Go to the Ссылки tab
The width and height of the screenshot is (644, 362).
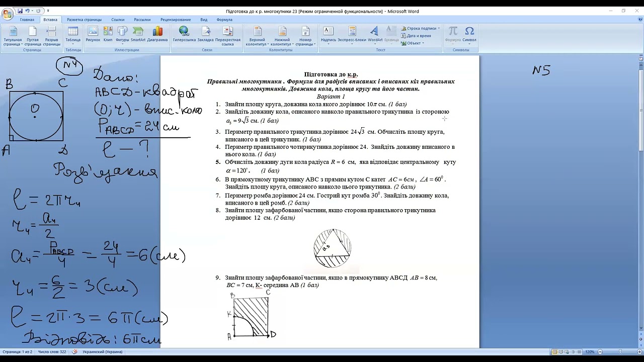[x=118, y=20]
